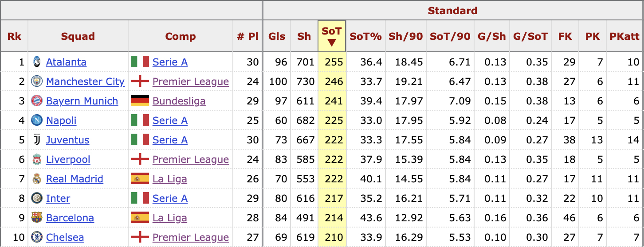This screenshot has height=247, width=644.
Task: Open Barcelona's La Liga competition link
Action: click(170, 218)
